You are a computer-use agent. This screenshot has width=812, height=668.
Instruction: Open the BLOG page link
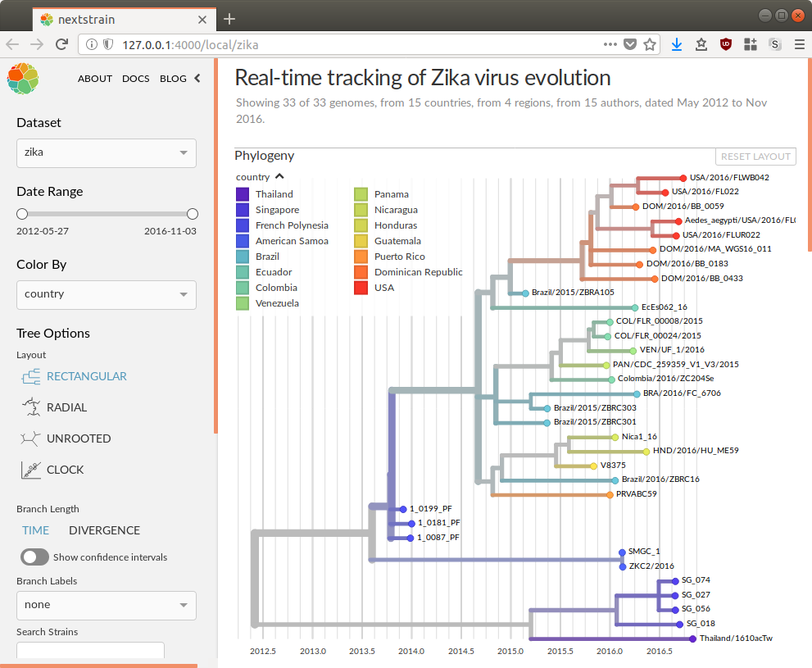pos(172,79)
